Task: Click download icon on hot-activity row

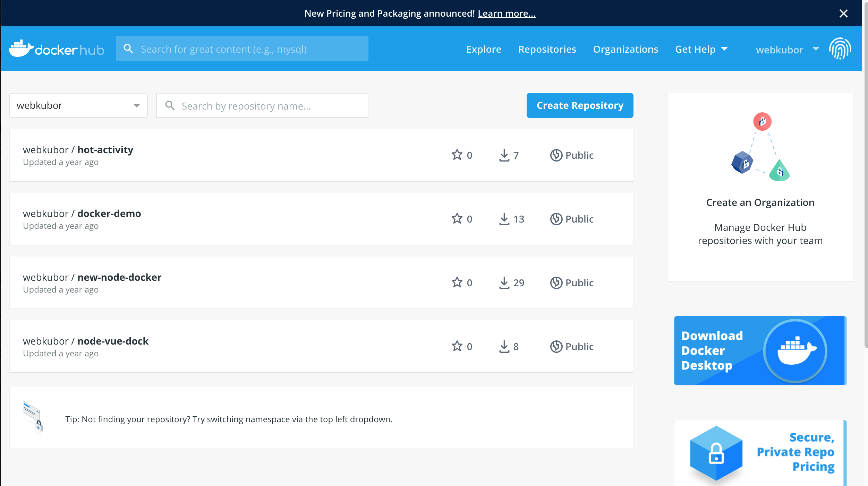Action: coord(504,155)
